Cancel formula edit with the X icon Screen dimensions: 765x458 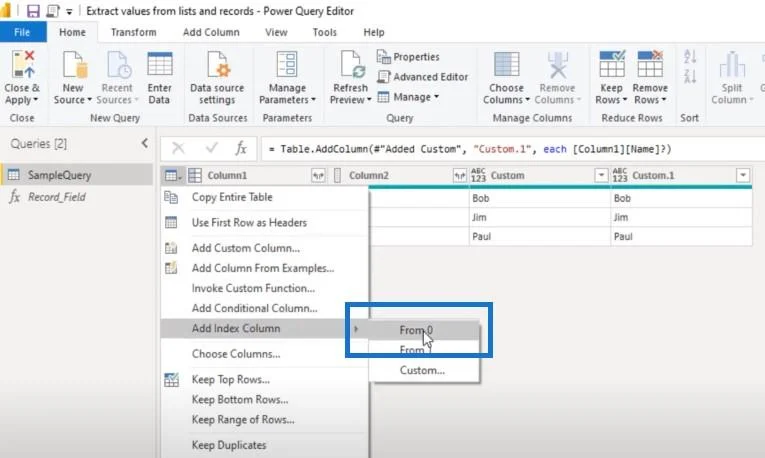tap(178, 148)
